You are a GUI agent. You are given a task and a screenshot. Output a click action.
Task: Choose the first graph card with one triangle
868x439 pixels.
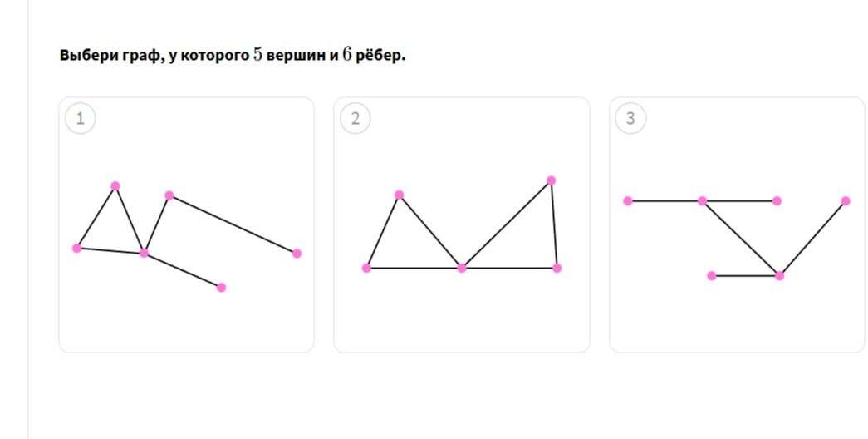(x=187, y=225)
